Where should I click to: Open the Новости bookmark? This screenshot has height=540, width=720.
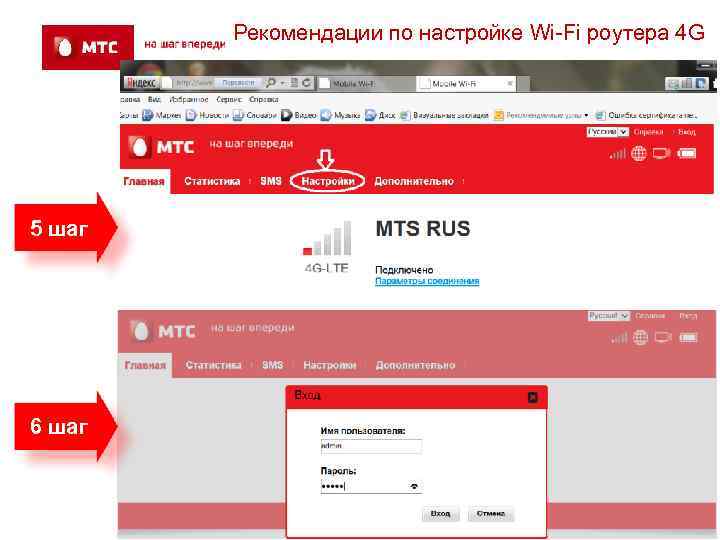pyautogui.click(x=207, y=115)
